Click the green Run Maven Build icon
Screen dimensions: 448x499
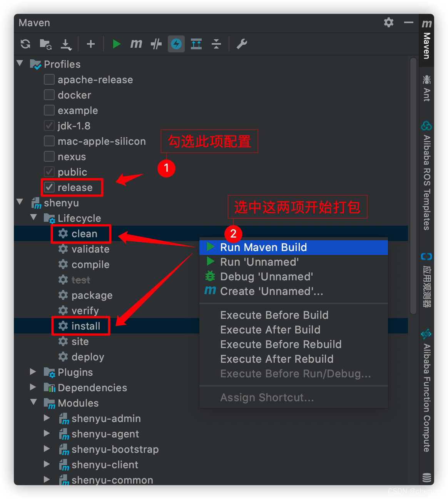117,44
